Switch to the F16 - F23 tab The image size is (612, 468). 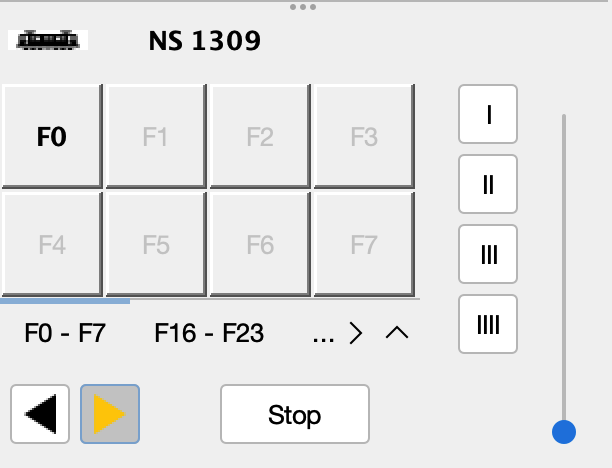click(209, 333)
